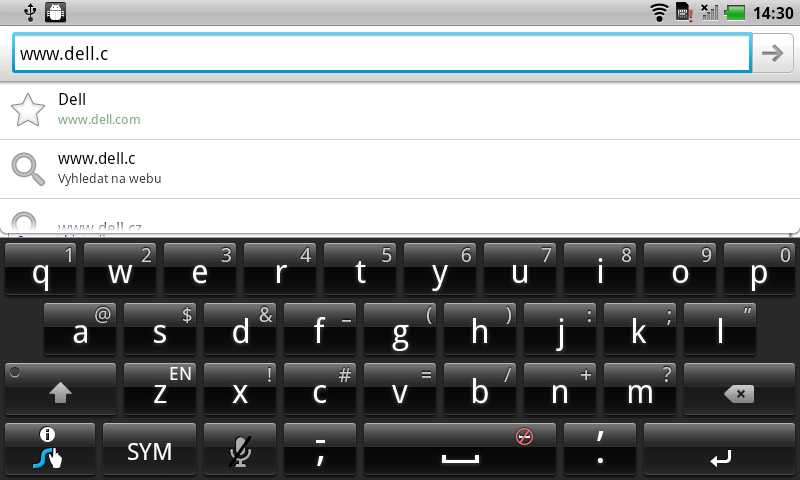Tap the Swype info key

tap(49, 448)
